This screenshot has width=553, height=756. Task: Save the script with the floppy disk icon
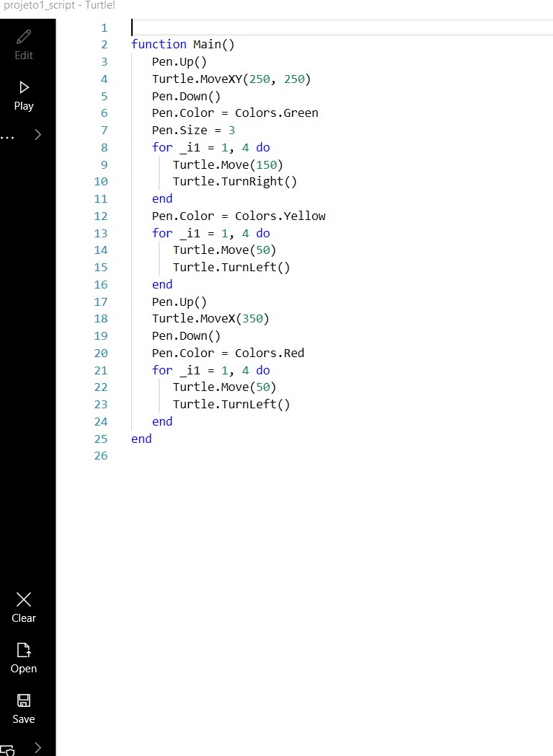pyautogui.click(x=24, y=708)
